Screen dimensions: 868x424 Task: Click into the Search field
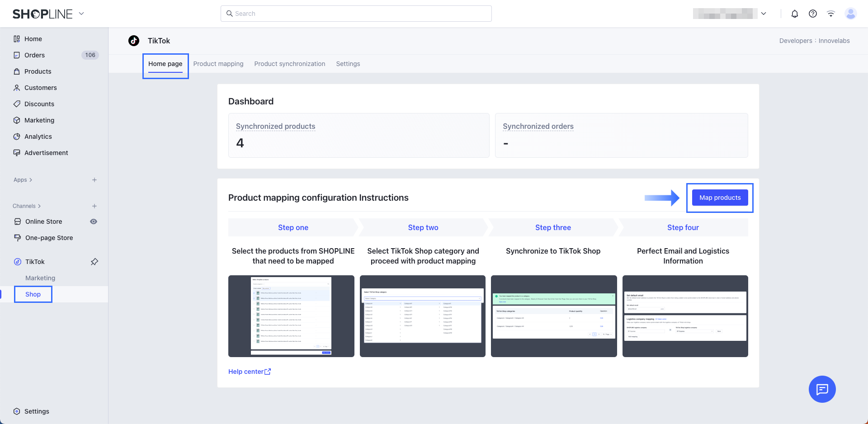(x=356, y=14)
